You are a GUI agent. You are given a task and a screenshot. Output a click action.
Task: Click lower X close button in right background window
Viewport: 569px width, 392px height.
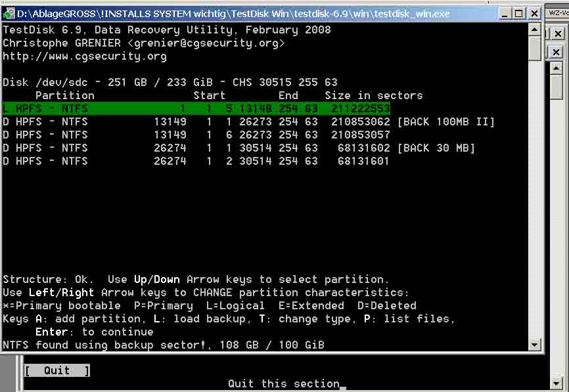pos(556,53)
